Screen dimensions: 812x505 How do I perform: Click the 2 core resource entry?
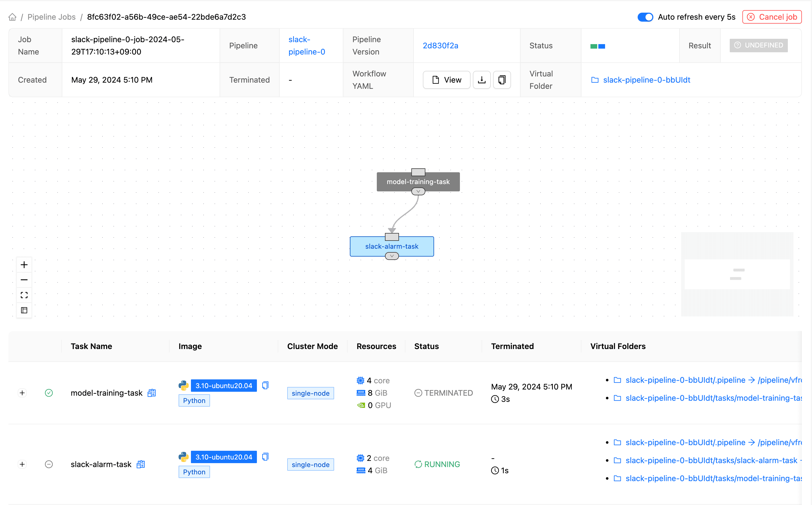(373, 458)
